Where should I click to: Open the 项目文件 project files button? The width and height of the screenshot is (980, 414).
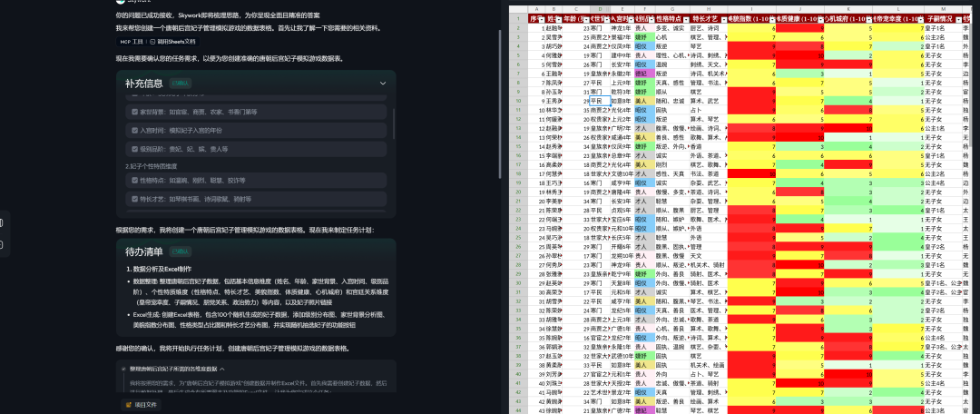(x=141, y=405)
